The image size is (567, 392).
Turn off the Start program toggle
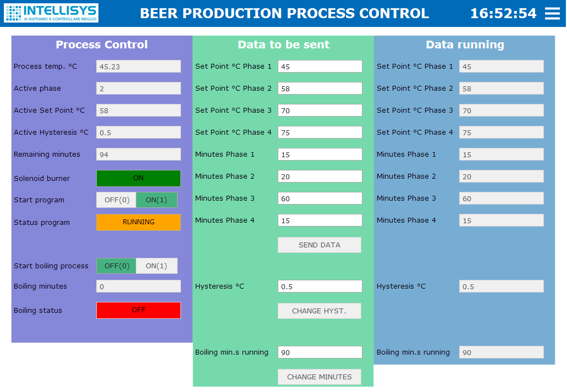tap(116, 200)
